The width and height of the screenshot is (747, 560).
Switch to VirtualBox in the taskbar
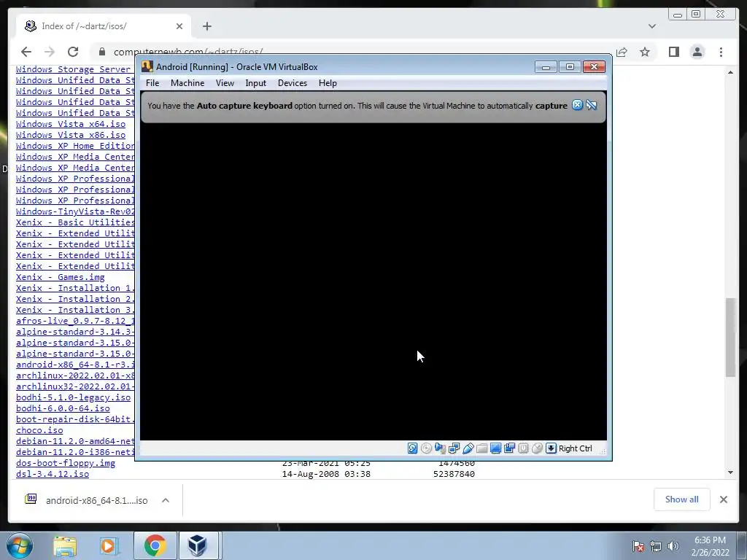pos(197,545)
